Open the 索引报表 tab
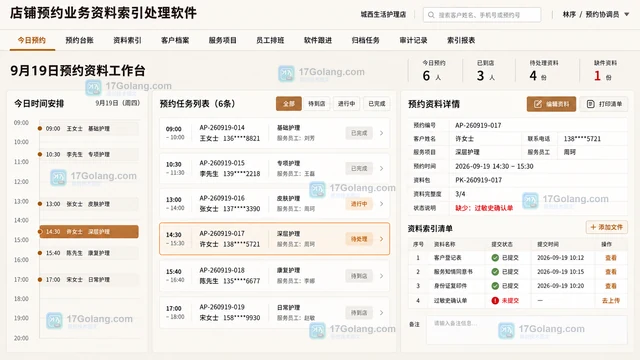This screenshot has height=360, width=640. point(461,40)
